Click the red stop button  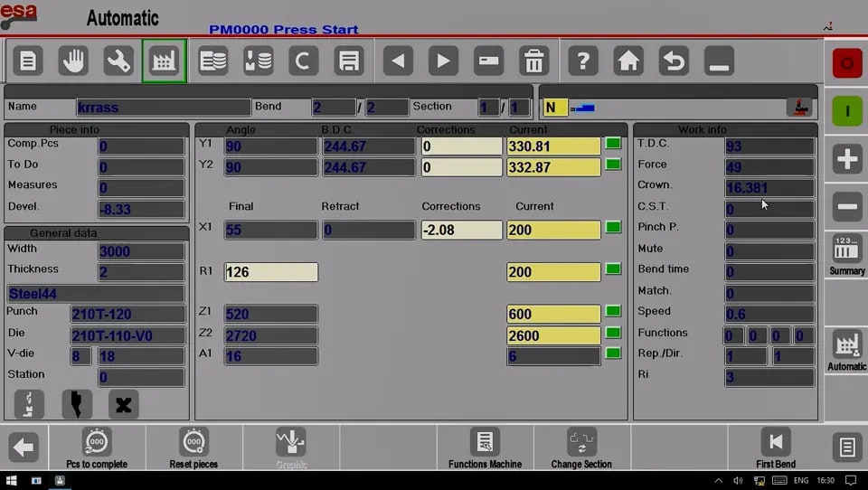click(847, 63)
